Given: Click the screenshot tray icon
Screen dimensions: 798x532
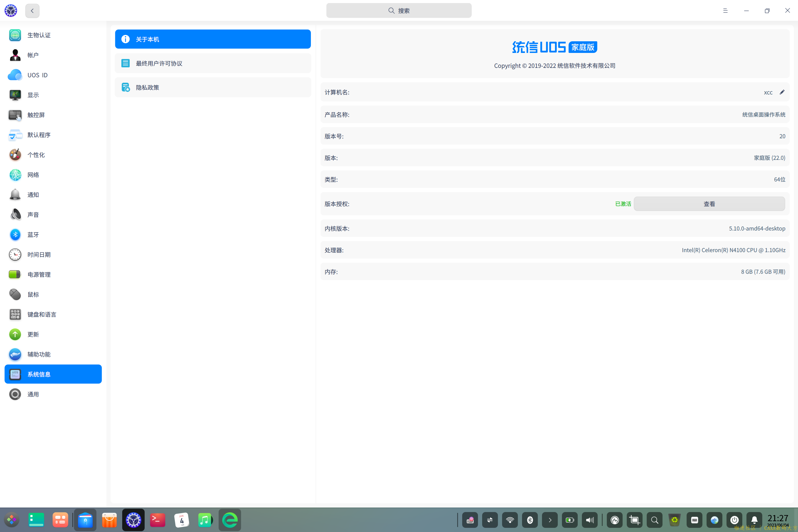Looking at the screenshot, I should pyautogui.click(x=635, y=520).
